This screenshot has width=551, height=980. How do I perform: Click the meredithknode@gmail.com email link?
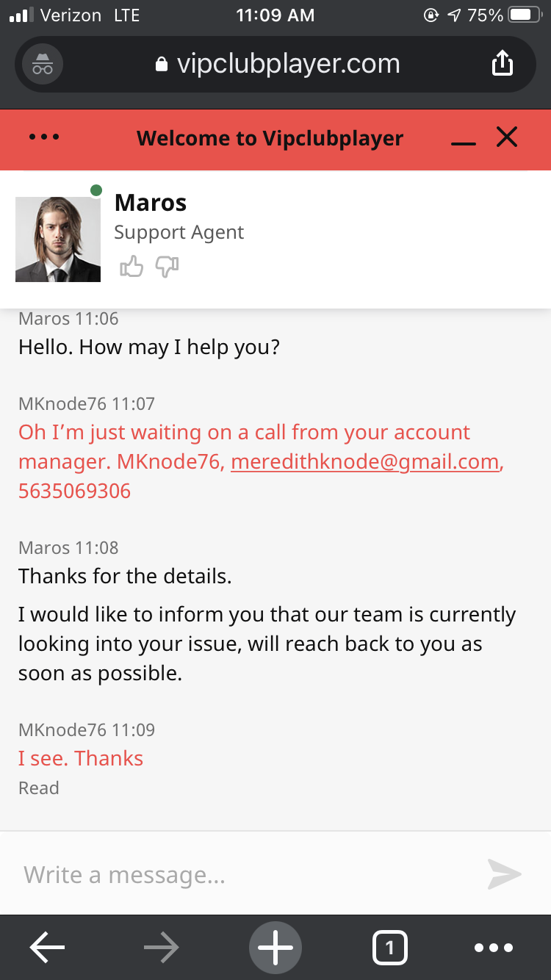[x=365, y=462]
